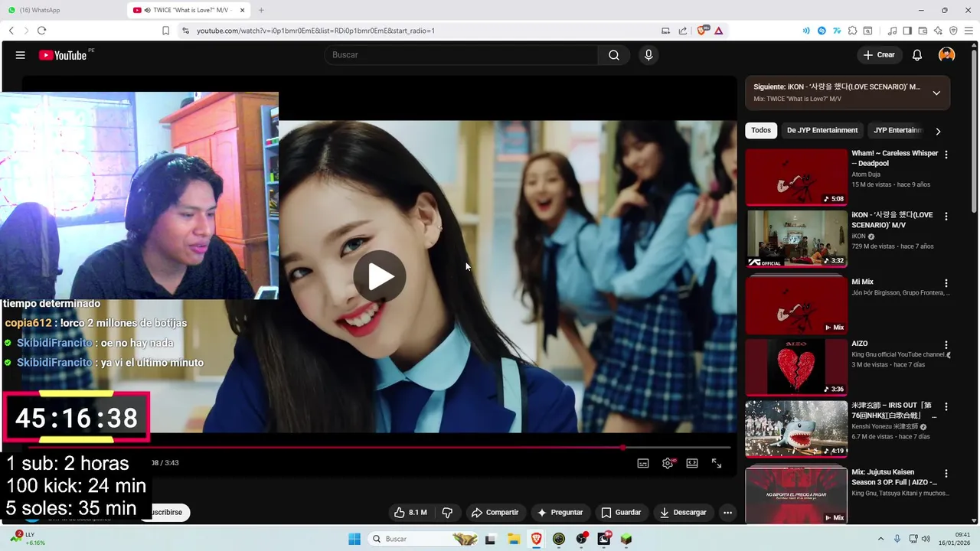This screenshot has width=980, height=551.
Task: Toggle the browser sidebar panel
Action: (x=907, y=31)
